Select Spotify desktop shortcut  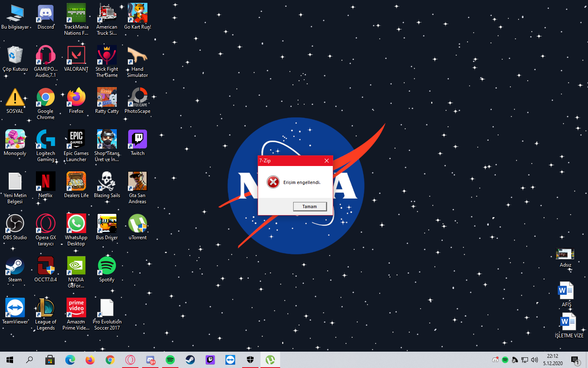click(107, 270)
